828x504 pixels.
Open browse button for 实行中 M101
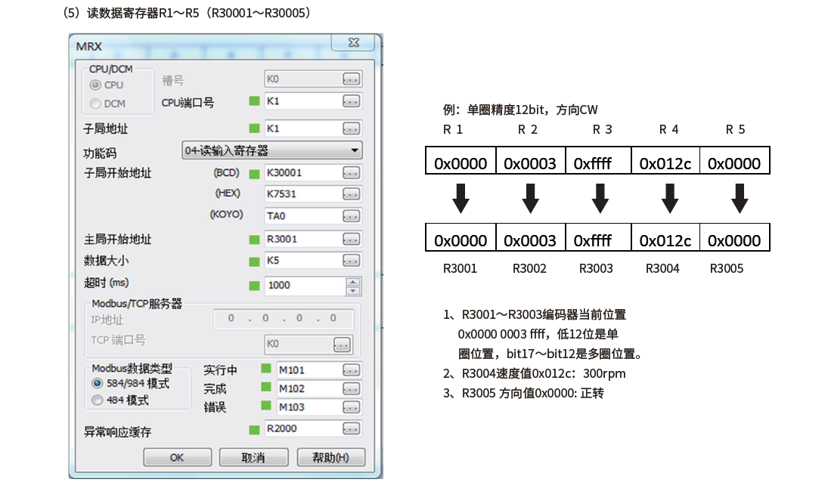(x=352, y=370)
